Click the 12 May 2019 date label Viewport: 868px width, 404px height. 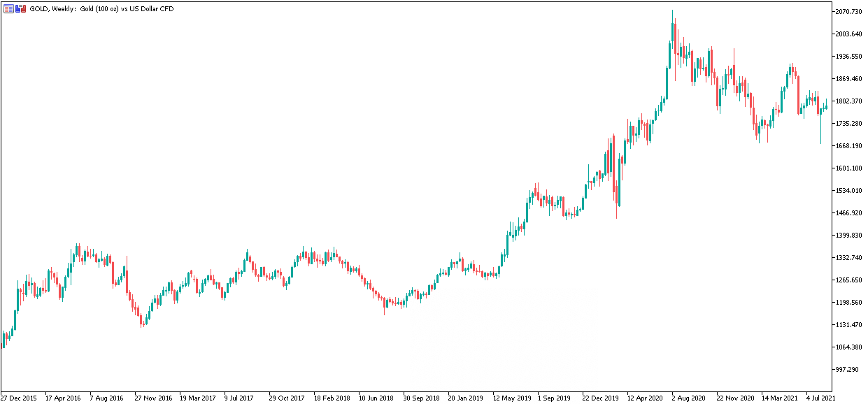point(511,398)
